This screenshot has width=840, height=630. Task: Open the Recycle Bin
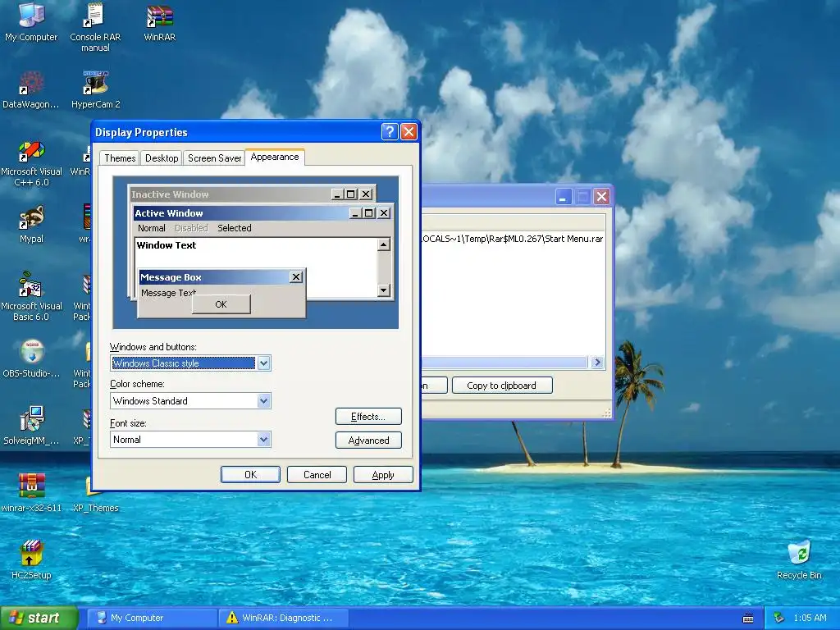pyautogui.click(x=799, y=560)
